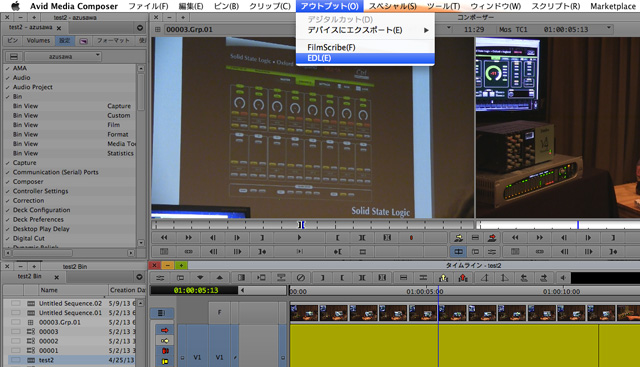Viewport: 640px width, 367px height.
Task: Click the Play button under source monitor
Action: pos(299,238)
